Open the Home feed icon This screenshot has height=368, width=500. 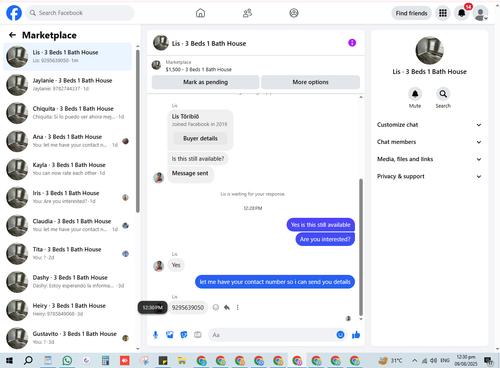click(200, 13)
